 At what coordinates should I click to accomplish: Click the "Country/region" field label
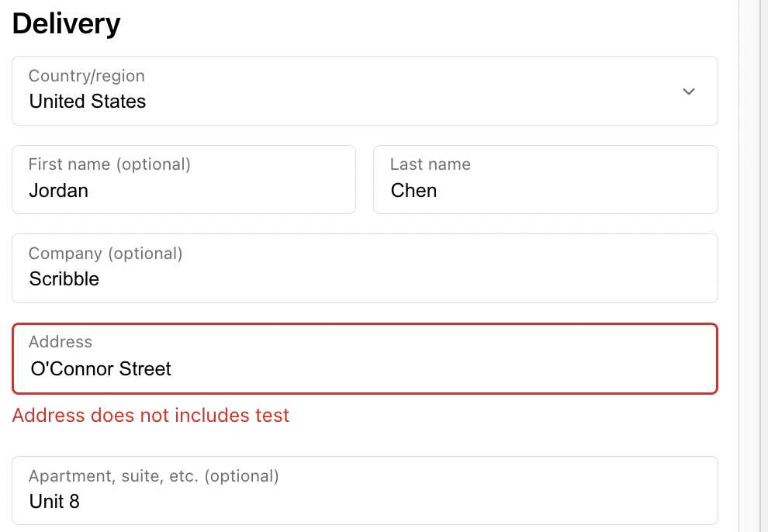[87, 76]
